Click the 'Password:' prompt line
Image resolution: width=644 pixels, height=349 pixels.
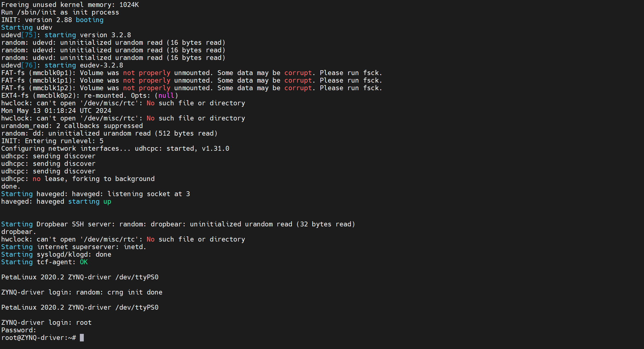[x=19, y=330]
